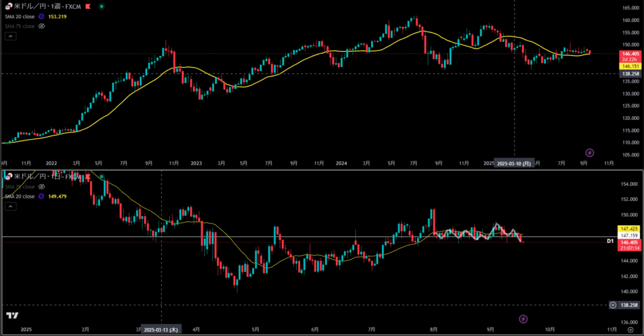
Task: Click the purple lightning icon in daily chart
Action: pos(523,319)
